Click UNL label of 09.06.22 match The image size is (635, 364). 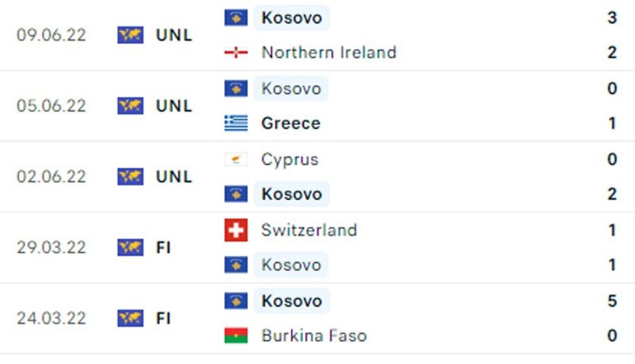(174, 35)
